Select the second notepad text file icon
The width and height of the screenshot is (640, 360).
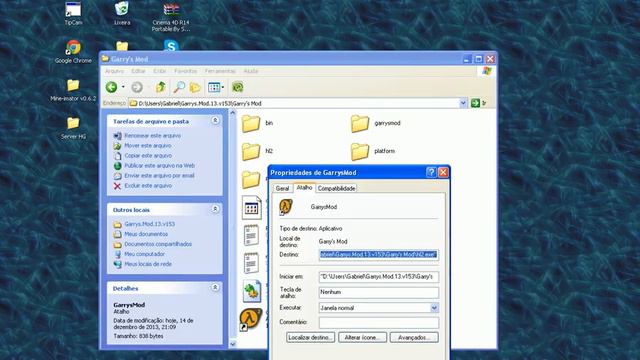coord(251,263)
